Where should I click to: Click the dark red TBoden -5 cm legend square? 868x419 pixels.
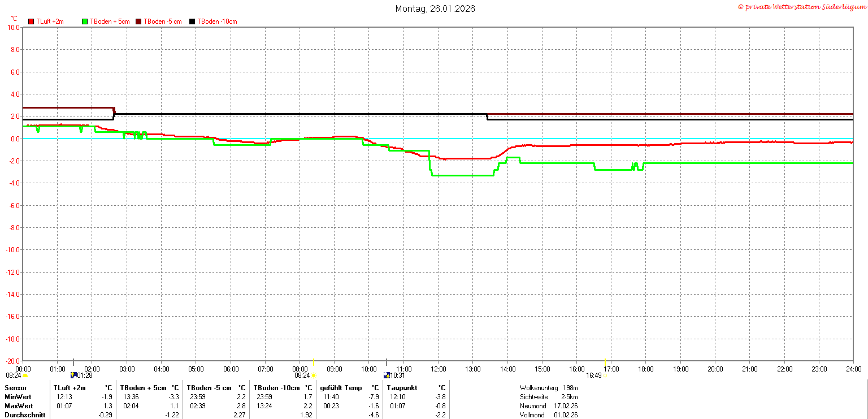coord(138,21)
